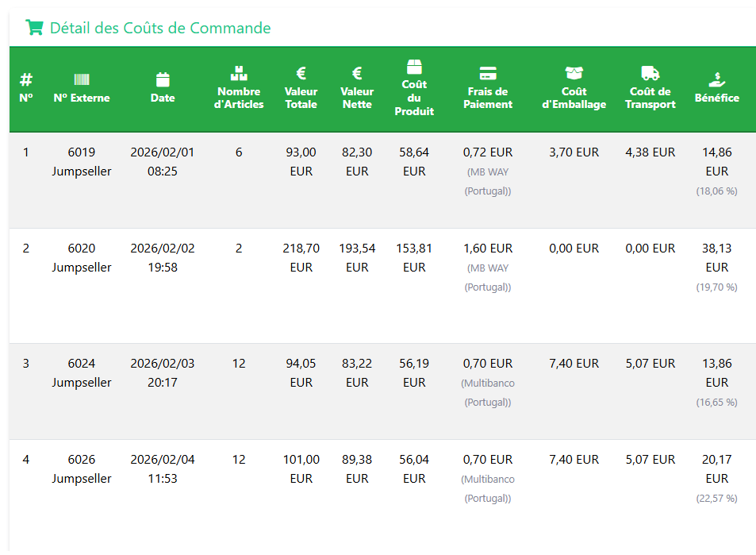Click the credit card icon above Frais de Paiement
This screenshot has width=756, height=555.
(488, 73)
